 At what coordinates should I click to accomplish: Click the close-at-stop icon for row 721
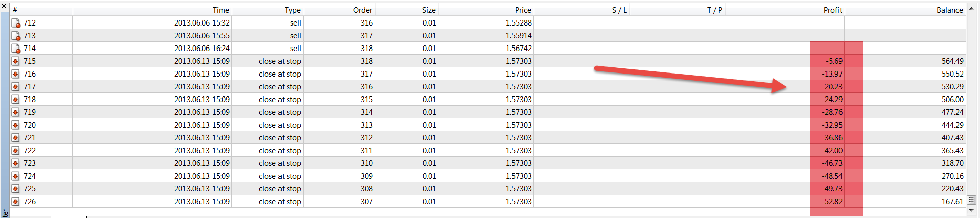[x=16, y=138]
